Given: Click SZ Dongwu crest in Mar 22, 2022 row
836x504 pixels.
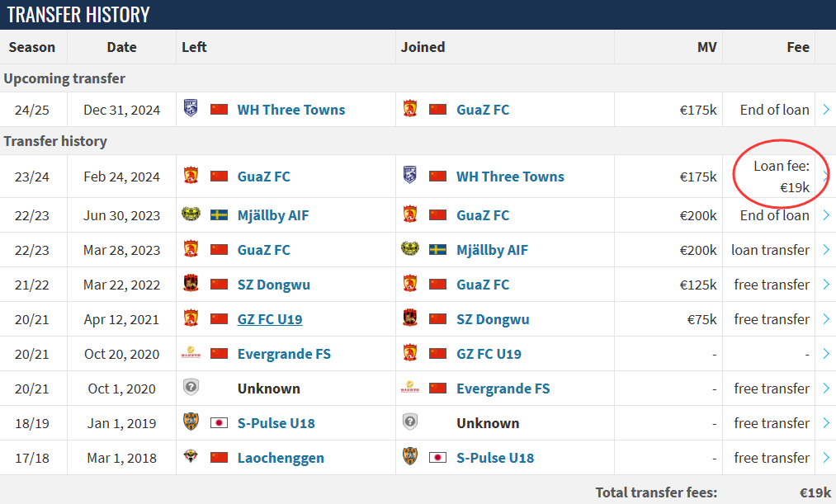Looking at the screenshot, I should click(x=191, y=283).
